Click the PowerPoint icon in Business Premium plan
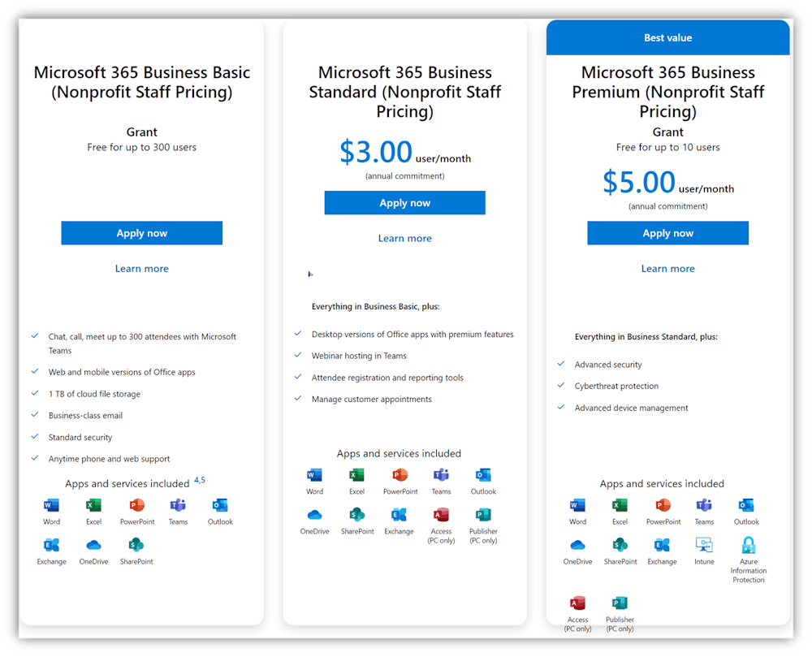The height and width of the screenshot is (657, 812). tap(663, 505)
